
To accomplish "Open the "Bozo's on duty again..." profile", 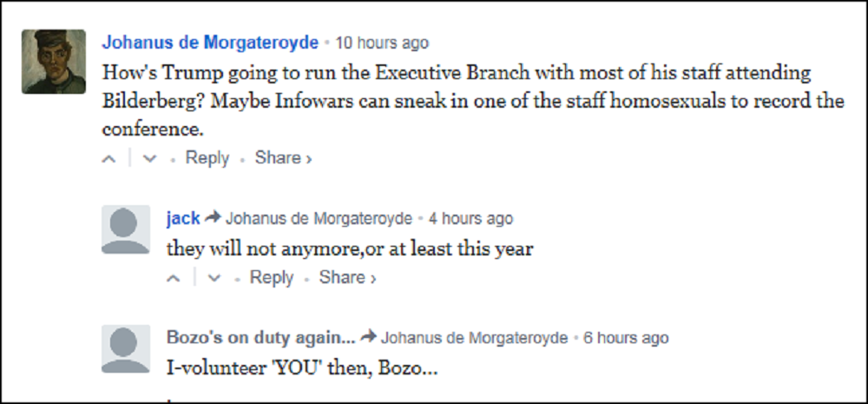I will [260, 338].
